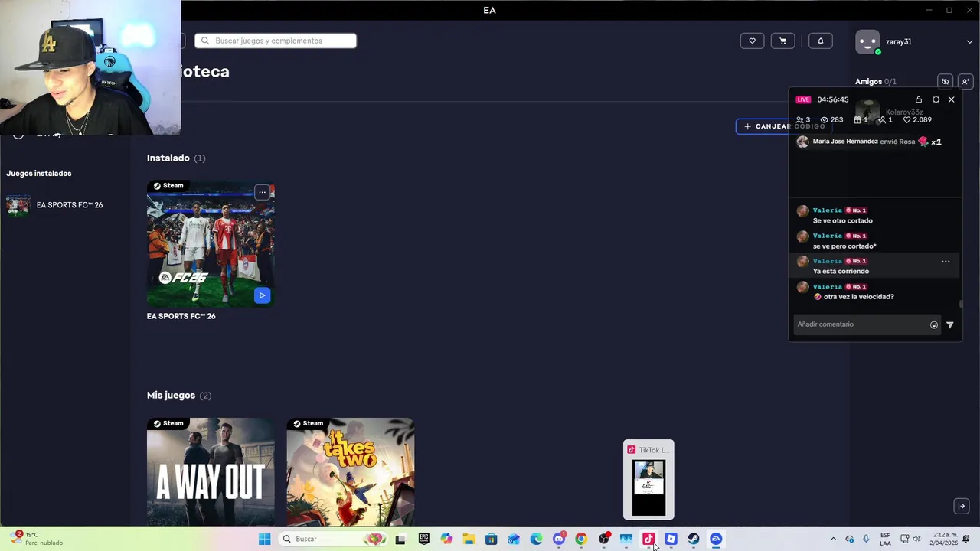Click Valeria's comment 'Se ve otro cortado'
The height and width of the screenshot is (551, 980).
point(842,220)
